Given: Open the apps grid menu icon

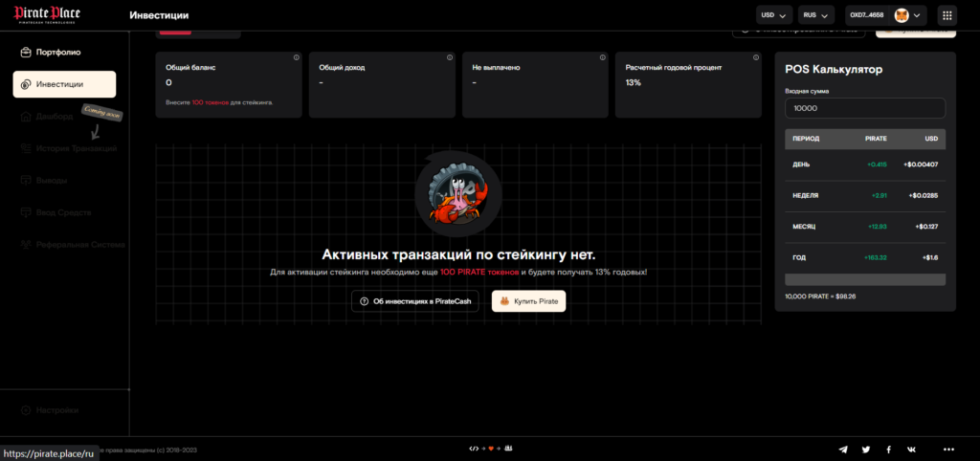Looking at the screenshot, I should tap(947, 15).
